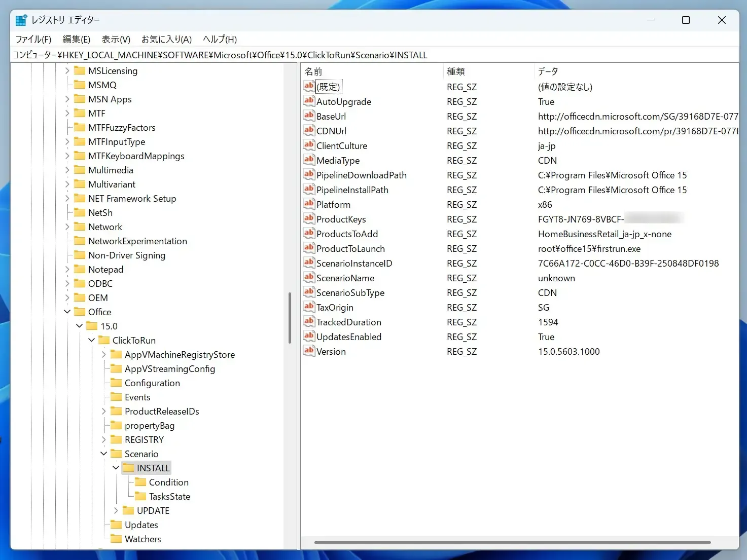Screen dimensions: 747x560
Task: Click the Registry Editor app icon in title bar
Action: (21, 20)
